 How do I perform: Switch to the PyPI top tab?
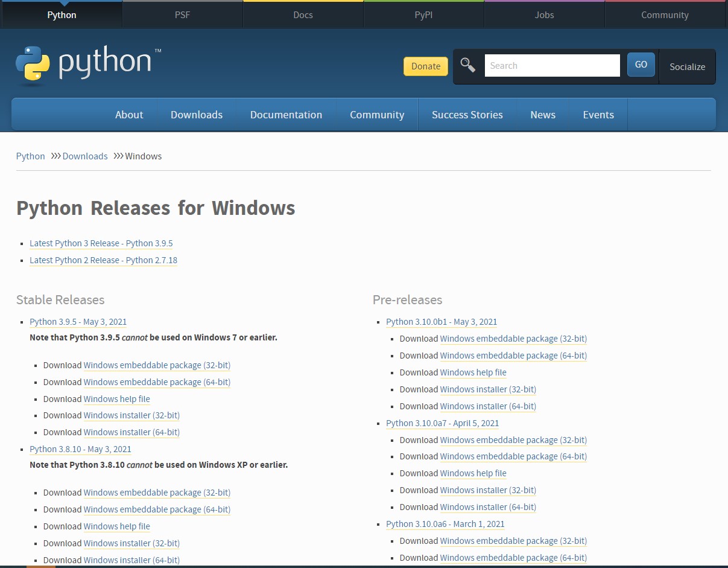pos(423,14)
